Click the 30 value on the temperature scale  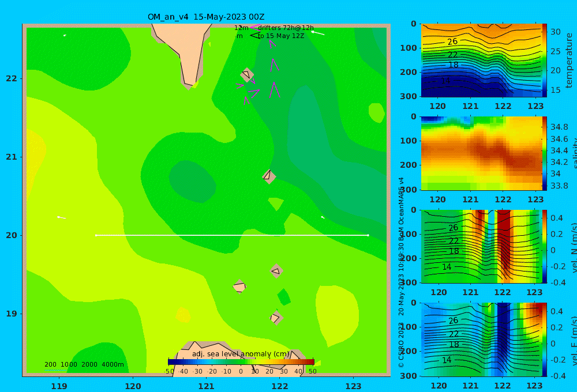pyautogui.click(x=555, y=32)
